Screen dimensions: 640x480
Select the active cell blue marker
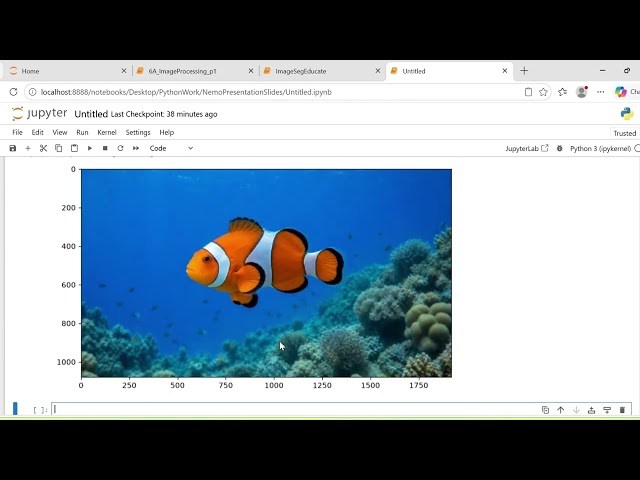pos(15,409)
